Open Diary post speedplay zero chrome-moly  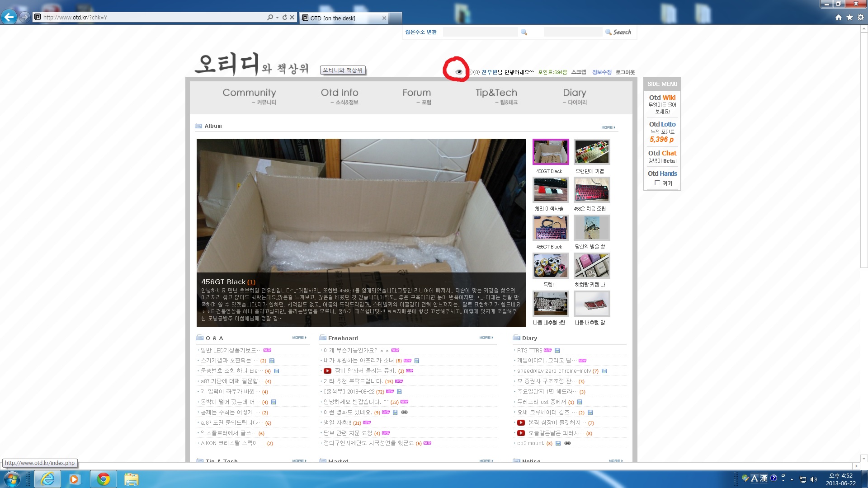click(x=554, y=371)
